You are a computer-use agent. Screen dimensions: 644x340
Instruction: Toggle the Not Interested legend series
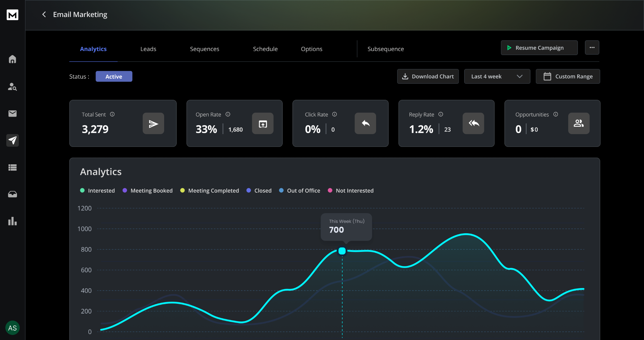point(351,190)
